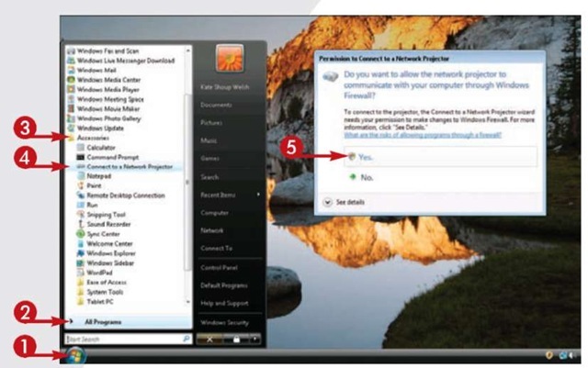
Task: Click the user account picture
Action: (230, 58)
